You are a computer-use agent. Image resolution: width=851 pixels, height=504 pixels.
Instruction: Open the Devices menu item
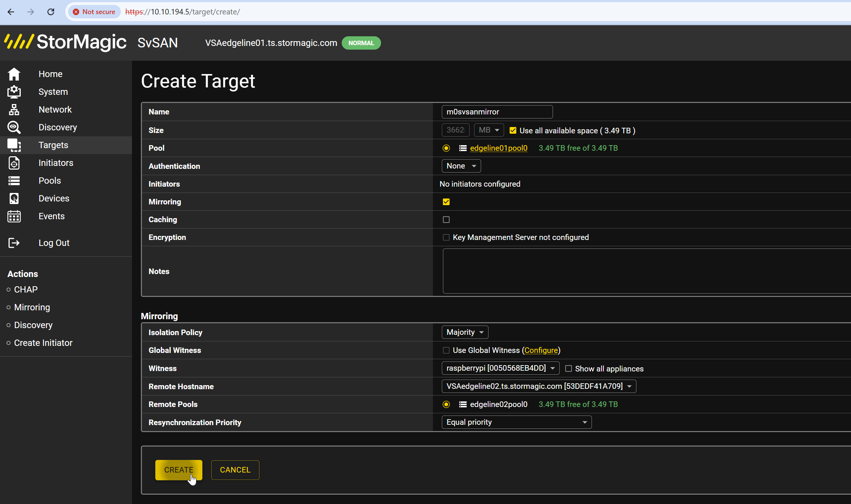(x=54, y=198)
